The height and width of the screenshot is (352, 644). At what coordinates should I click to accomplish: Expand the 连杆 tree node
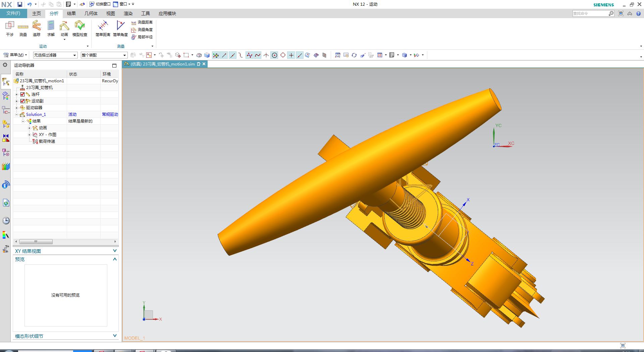16,94
